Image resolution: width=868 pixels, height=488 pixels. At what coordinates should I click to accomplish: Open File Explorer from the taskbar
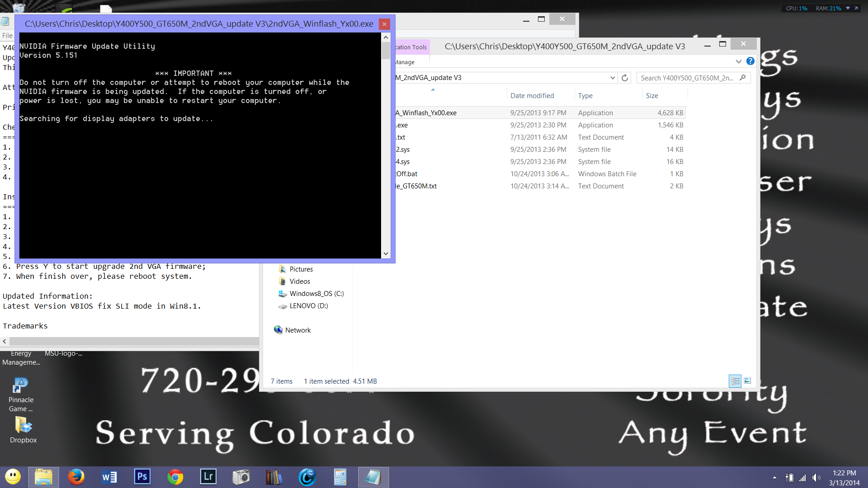[43, 477]
